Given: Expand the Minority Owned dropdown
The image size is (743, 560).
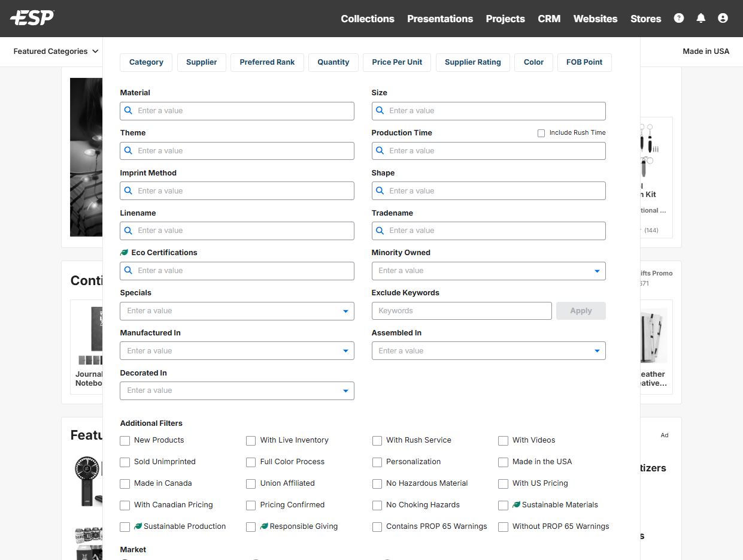Looking at the screenshot, I should coord(596,271).
